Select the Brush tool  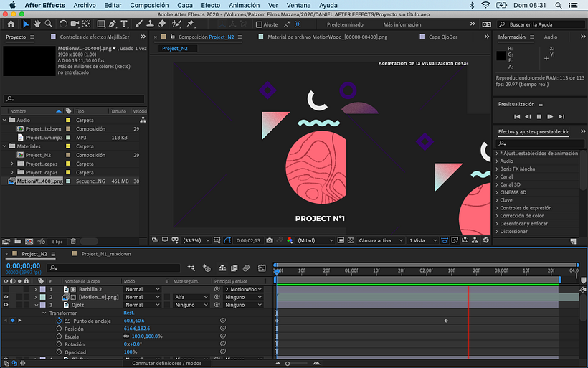[138, 24]
